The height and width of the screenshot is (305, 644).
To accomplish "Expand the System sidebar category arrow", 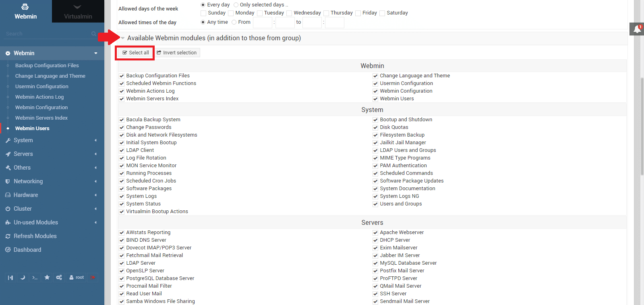I will 96,140.
